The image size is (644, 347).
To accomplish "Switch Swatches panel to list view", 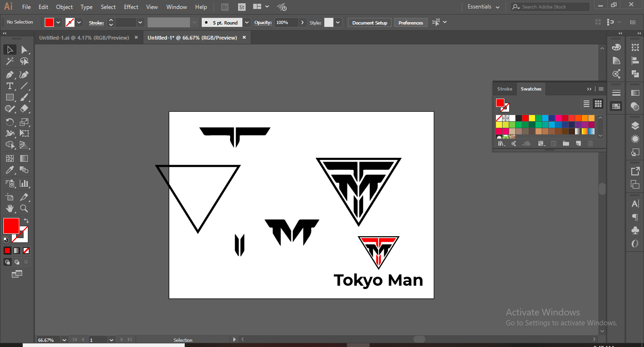I will tap(586, 104).
